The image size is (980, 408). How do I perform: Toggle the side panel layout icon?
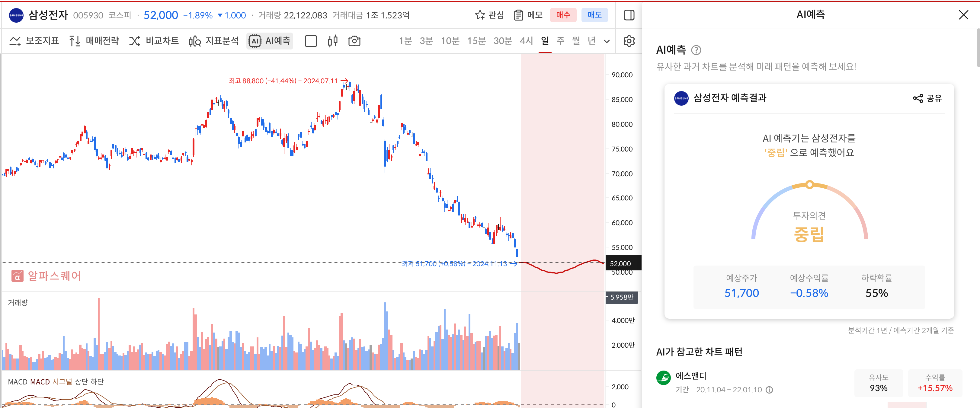tap(629, 15)
